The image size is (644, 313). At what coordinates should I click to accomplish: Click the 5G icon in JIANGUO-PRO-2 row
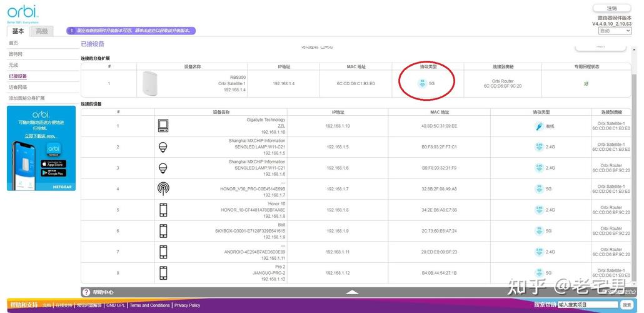click(539, 273)
